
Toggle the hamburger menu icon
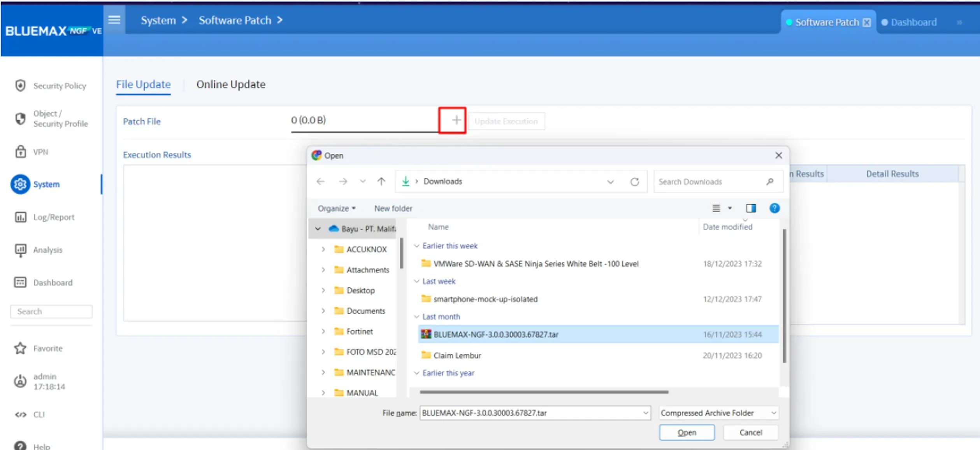point(114,19)
